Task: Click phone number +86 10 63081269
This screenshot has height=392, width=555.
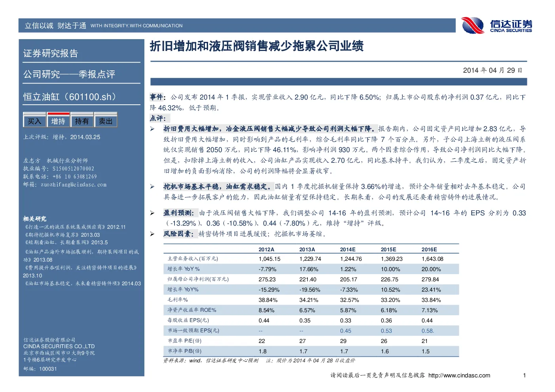Action: click(x=74, y=177)
